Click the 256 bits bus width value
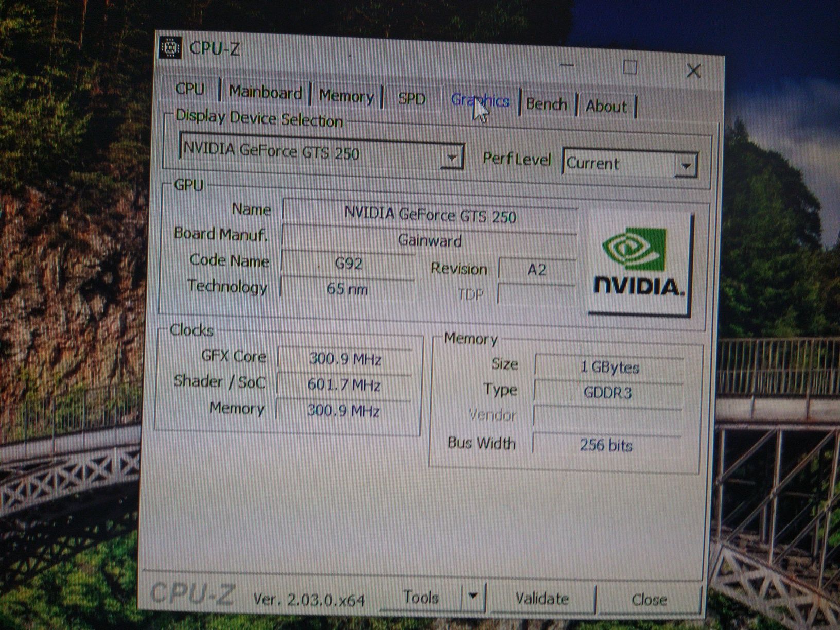Viewport: 840px width, 630px height. [606, 445]
